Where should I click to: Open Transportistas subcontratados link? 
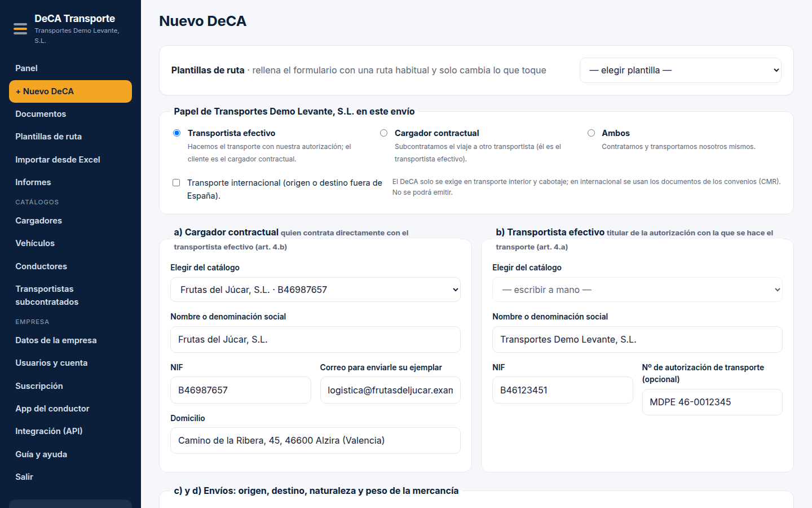click(x=70, y=295)
